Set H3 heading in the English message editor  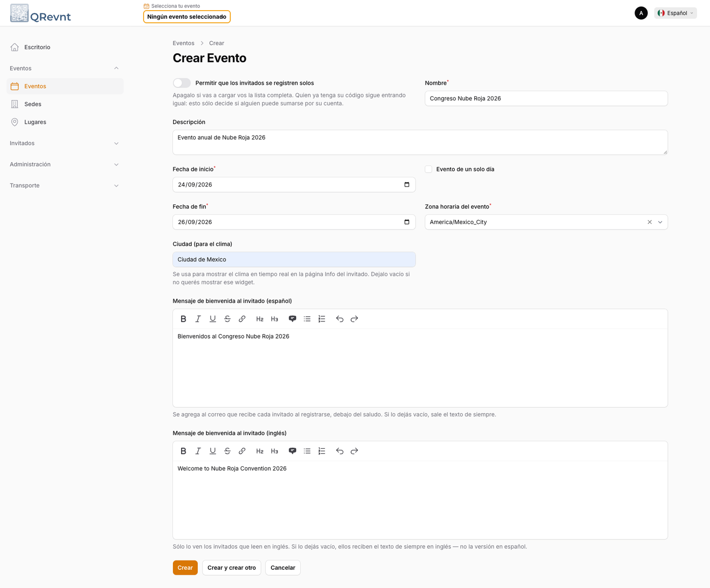(x=274, y=451)
